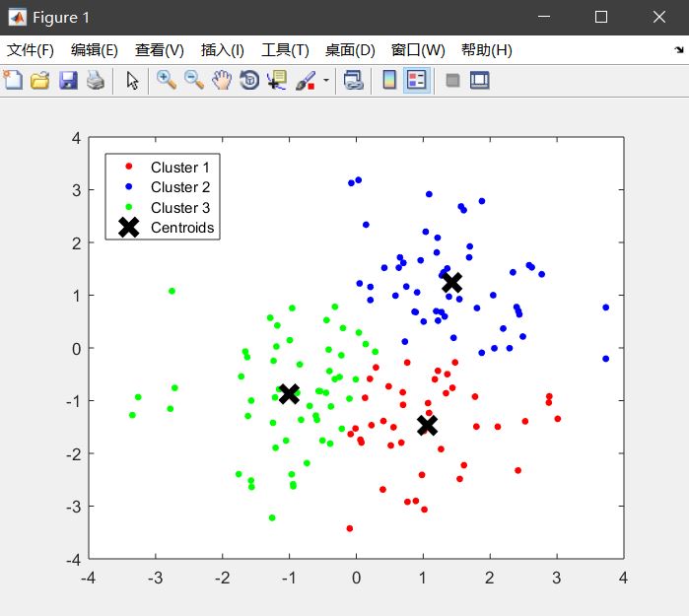Enable the Data Cursor tool
This screenshot has height=616, width=689.
(x=277, y=81)
